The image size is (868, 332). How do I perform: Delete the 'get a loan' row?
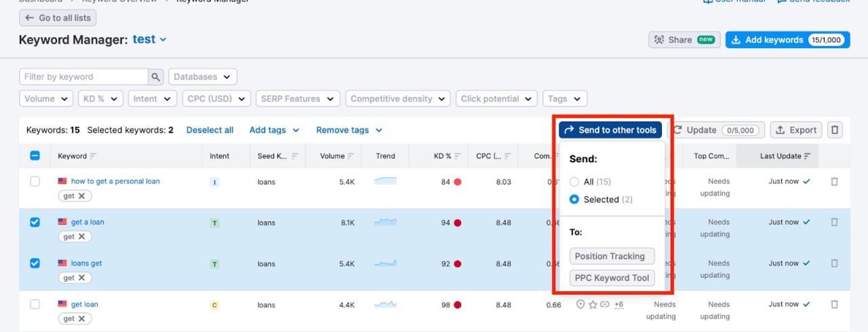click(835, 222)
